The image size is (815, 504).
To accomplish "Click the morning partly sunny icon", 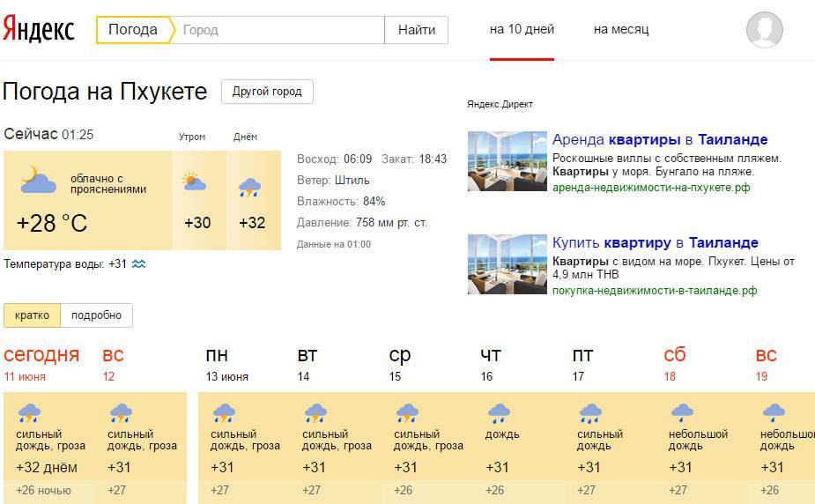I will 194,182.
